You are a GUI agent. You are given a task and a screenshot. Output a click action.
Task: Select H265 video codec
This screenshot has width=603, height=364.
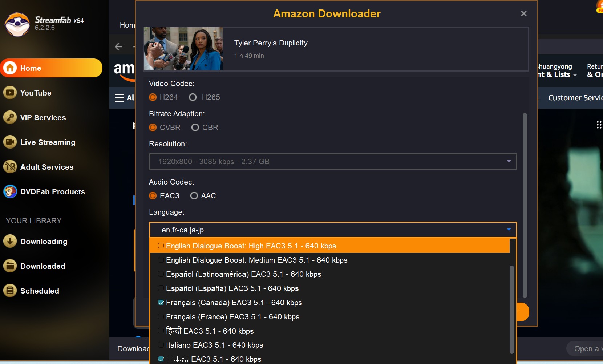205,97
